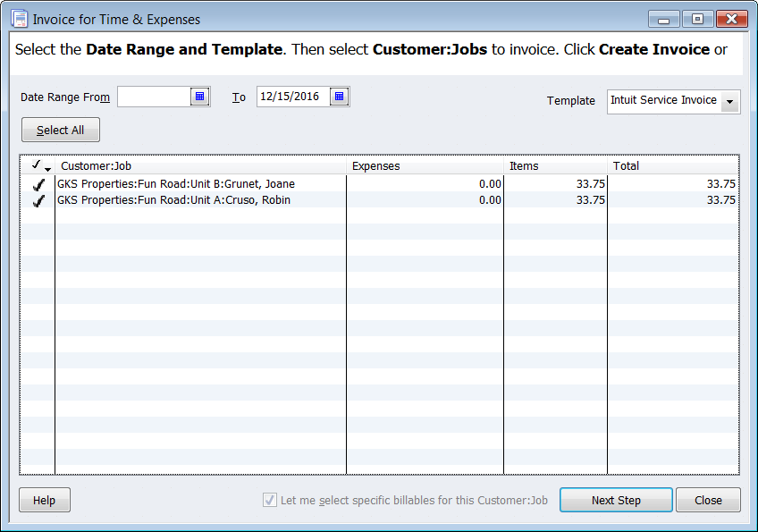Click the Date Range From input field
This screenshot has height=532, width=758.
click(153, 97)
